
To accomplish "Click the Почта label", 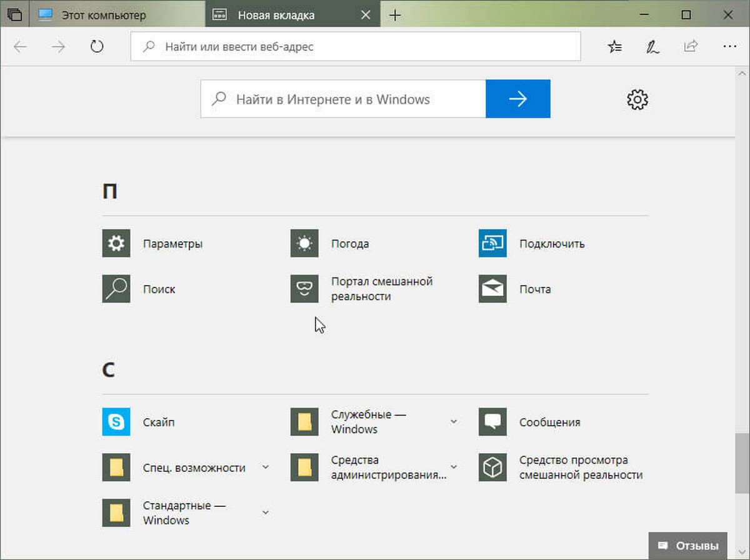I will (535, 289).
